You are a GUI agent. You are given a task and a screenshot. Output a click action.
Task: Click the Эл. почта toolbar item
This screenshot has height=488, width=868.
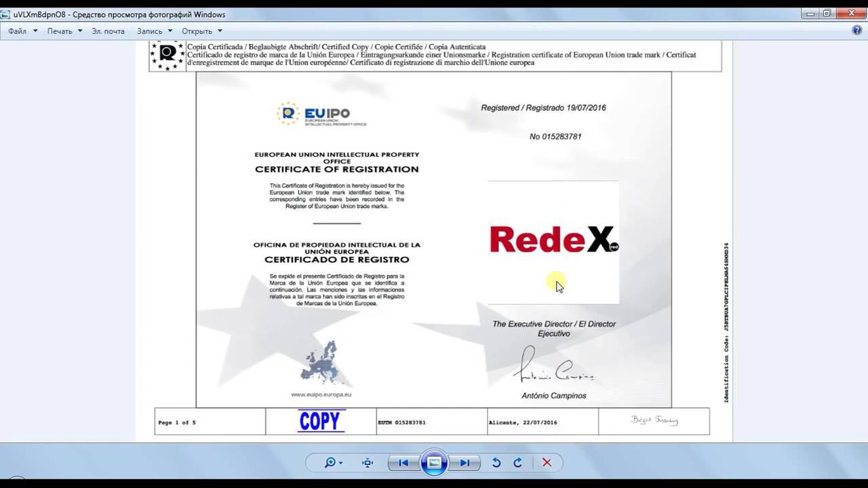pos(108,31)
